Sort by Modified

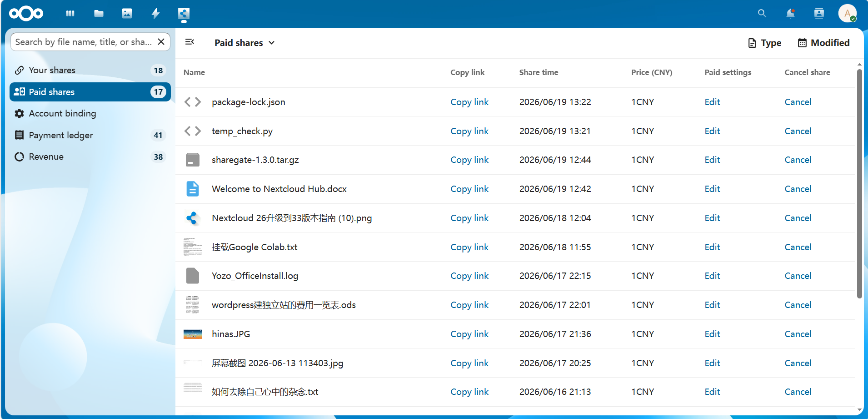824,43
